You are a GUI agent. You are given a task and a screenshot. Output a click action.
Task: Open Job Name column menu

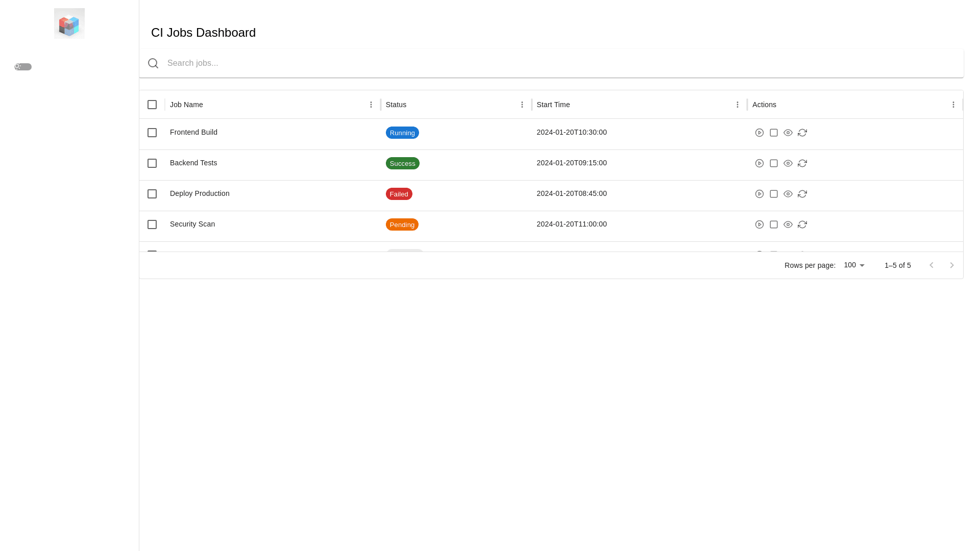click(x=371, y=105)
